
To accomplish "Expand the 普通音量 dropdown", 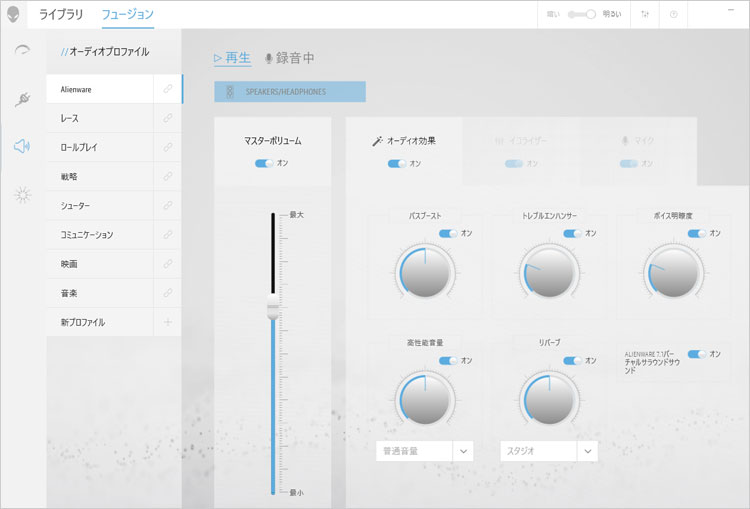I will [463, 451].
